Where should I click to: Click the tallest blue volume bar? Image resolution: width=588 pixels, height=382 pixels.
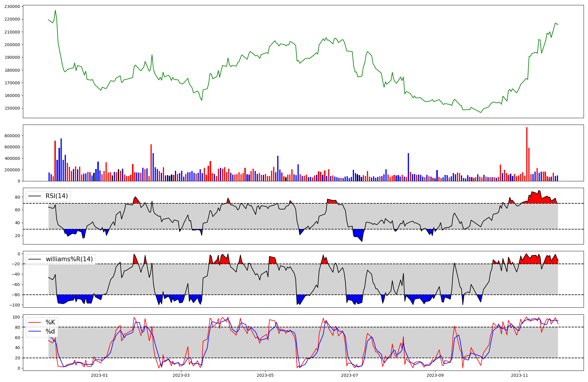coord(61,160)
